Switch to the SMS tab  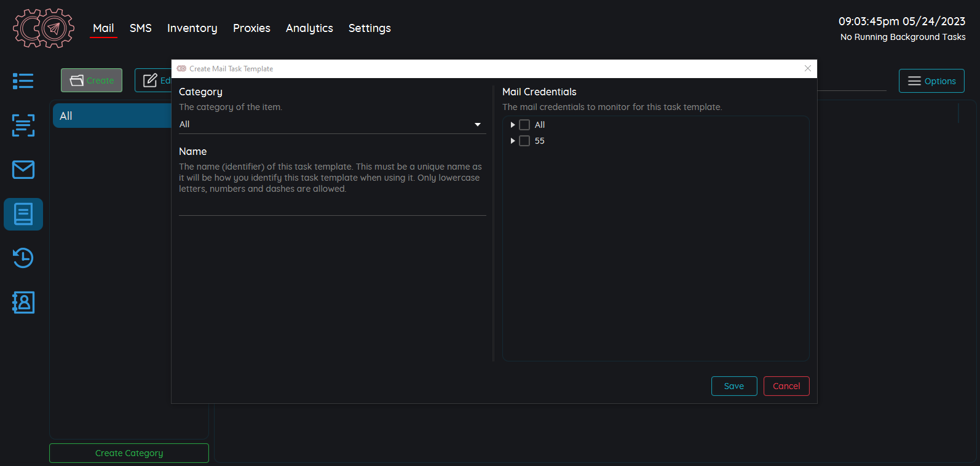pos(140,28)
